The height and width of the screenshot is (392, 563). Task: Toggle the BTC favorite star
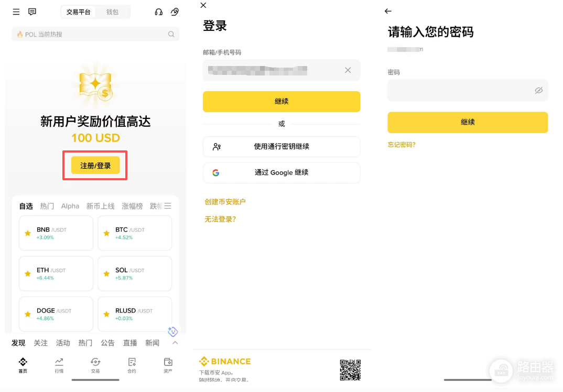tap(106, 233)
